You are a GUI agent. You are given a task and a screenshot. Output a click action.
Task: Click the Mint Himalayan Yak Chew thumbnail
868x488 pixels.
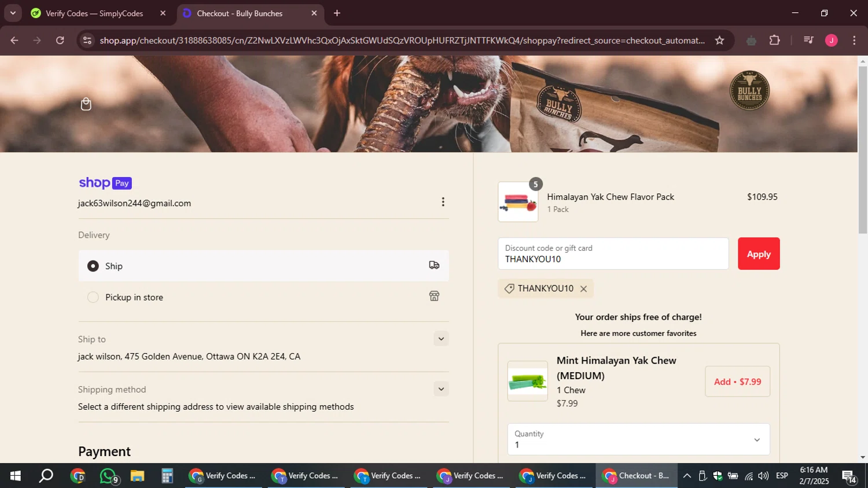(x=527, y=381)
